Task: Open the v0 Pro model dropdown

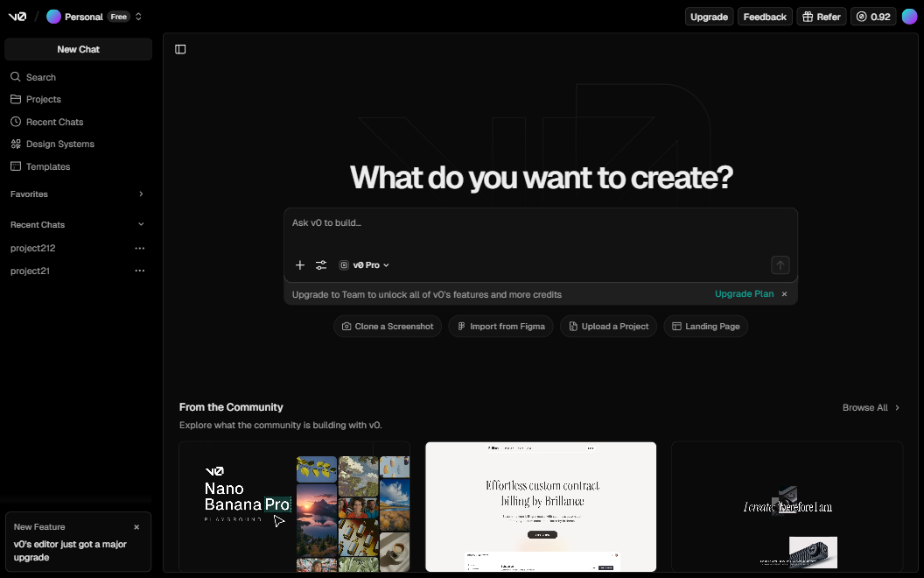Action: [x=364, y=265]
